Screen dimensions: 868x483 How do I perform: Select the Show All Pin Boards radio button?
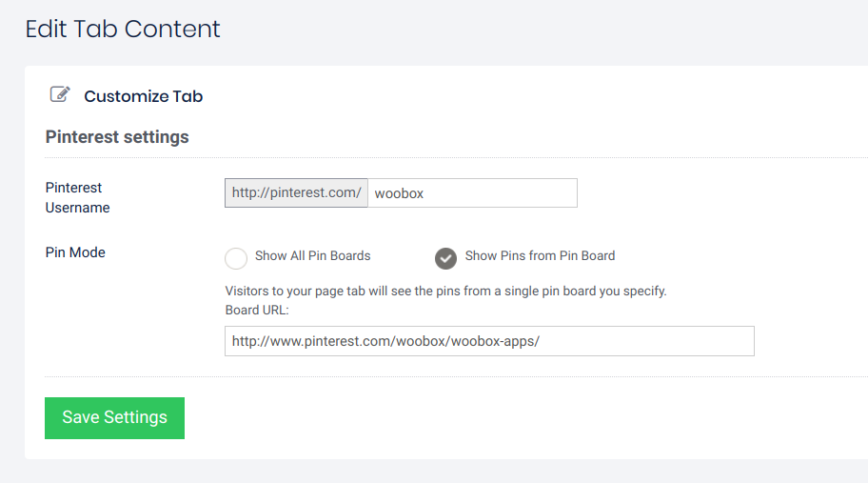236,258
